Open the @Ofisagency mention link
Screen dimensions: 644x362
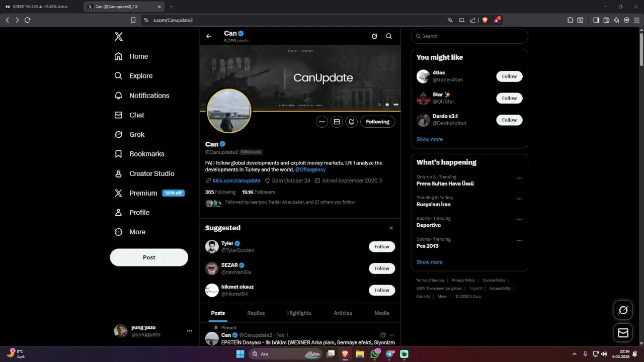point(310,170)
